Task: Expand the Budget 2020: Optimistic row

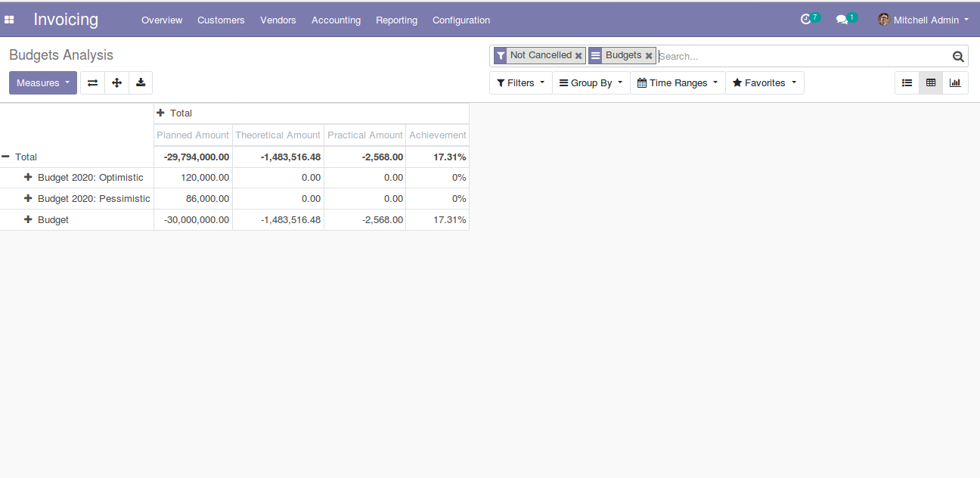Action: pyautogui.click(x=29, y=178)
